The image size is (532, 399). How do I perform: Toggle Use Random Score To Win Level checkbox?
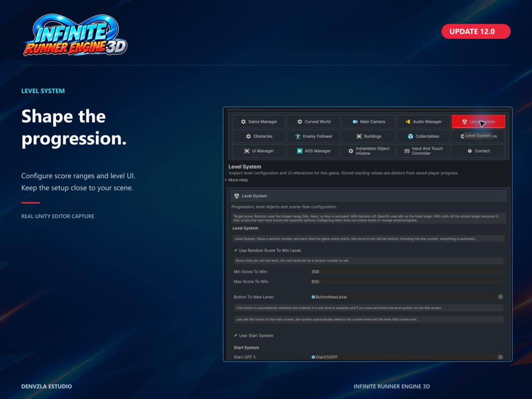click(236, 250)
